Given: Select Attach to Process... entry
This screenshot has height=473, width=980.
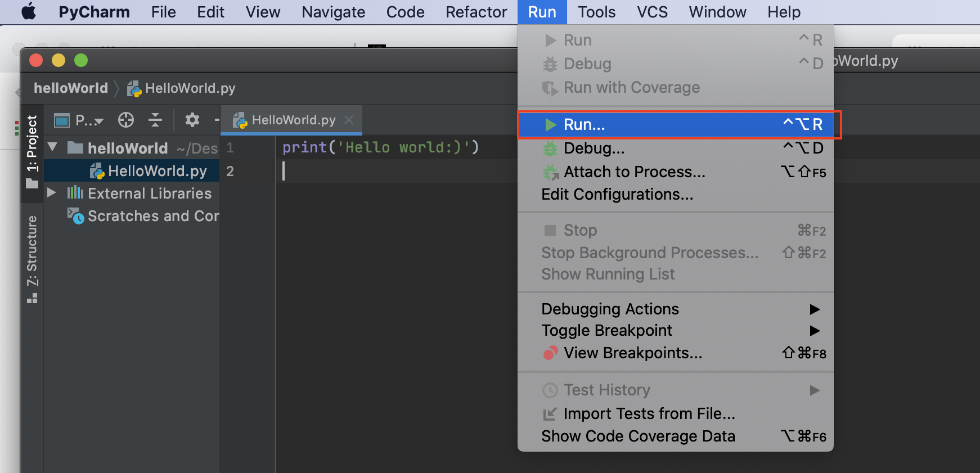Looking at the screenshot, I should 676,172.
